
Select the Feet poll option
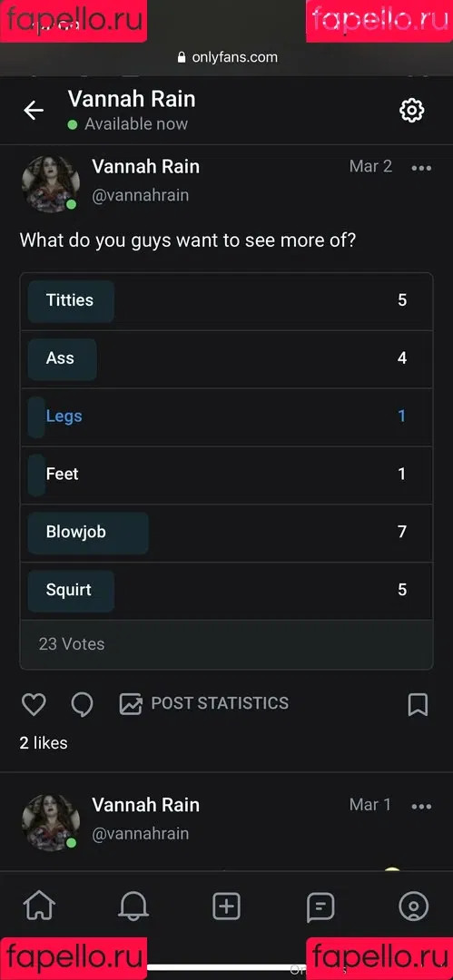(x=227, y=475)
